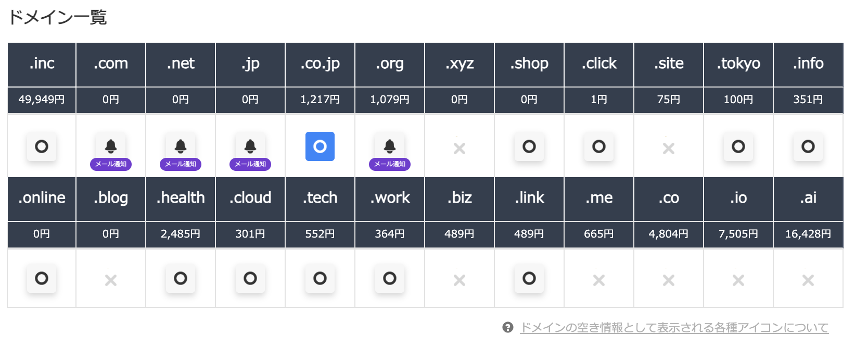
Task: Select the available circle for .shop
Action: pyautogui.click(x=529, y=146)
